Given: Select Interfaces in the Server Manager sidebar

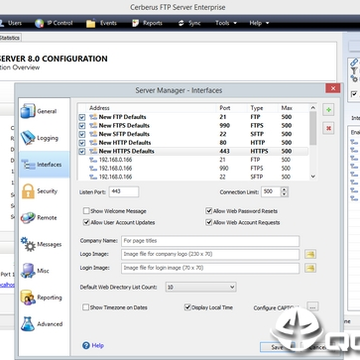Looking at the screenshot, I should [x=44, y=165].
